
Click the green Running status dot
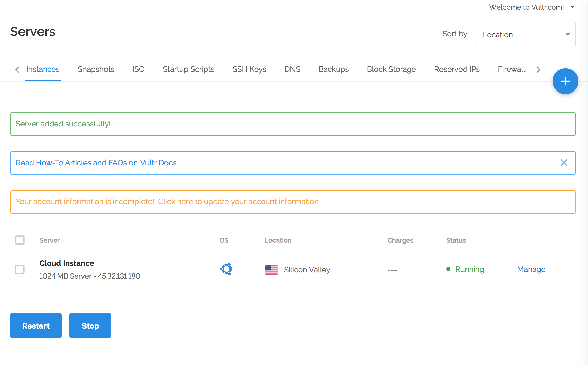(x=448, y=269)
